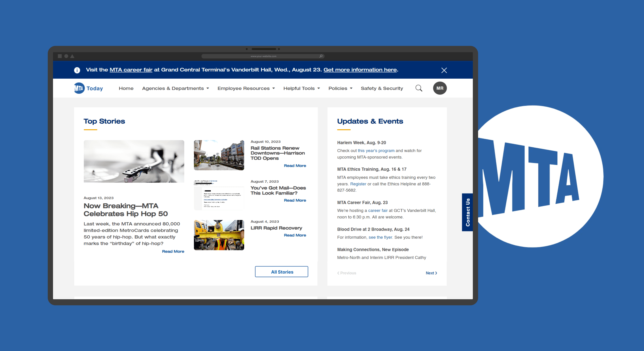644x351 pixels.
Task: Open the MR user profile avatar
Action: point(440,88)
